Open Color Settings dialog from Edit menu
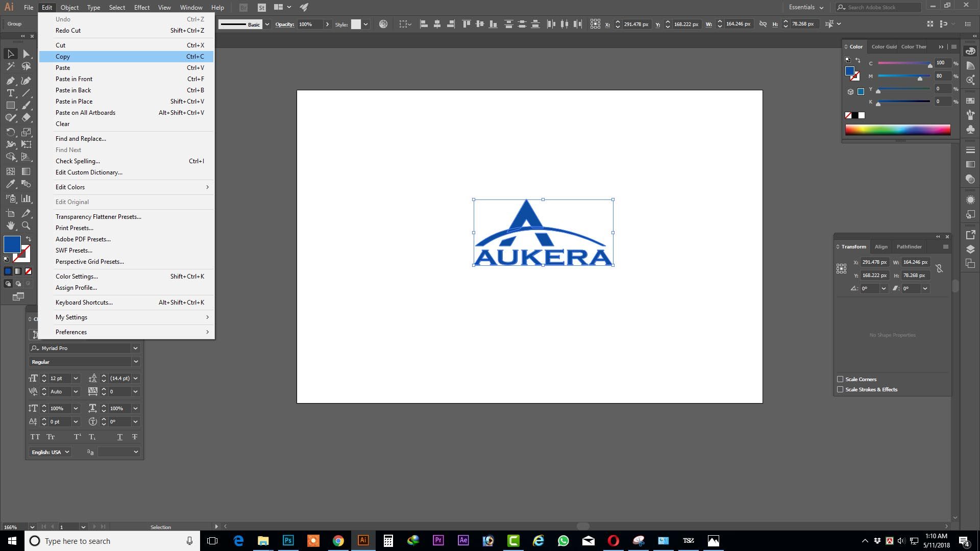 coord(127,277)
